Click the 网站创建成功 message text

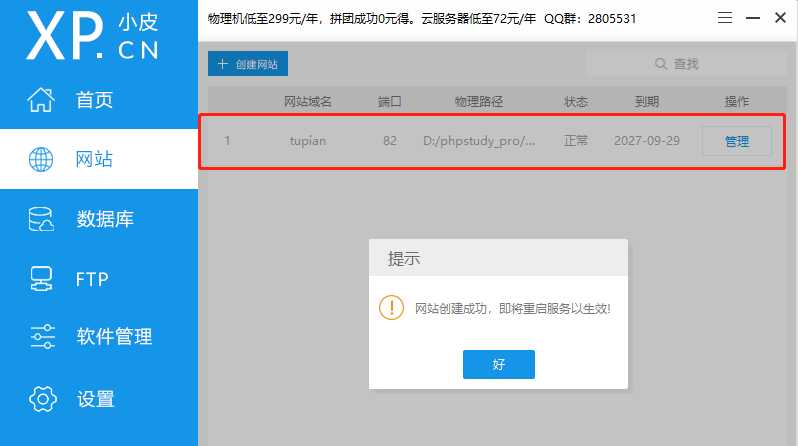(x=512, y=309)
